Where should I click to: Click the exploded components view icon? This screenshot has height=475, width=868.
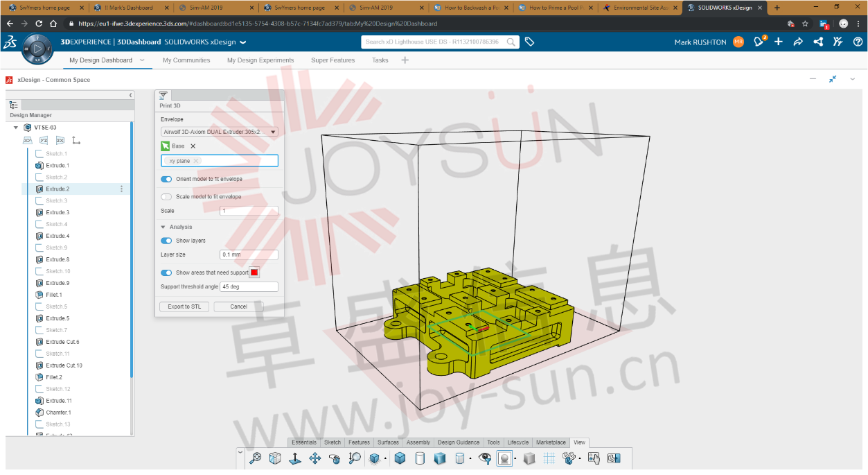pos(569,458)
